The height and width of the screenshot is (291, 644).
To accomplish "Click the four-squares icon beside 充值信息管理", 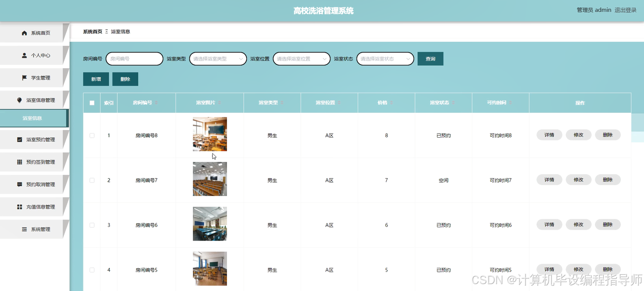I will tap(19, 207).
